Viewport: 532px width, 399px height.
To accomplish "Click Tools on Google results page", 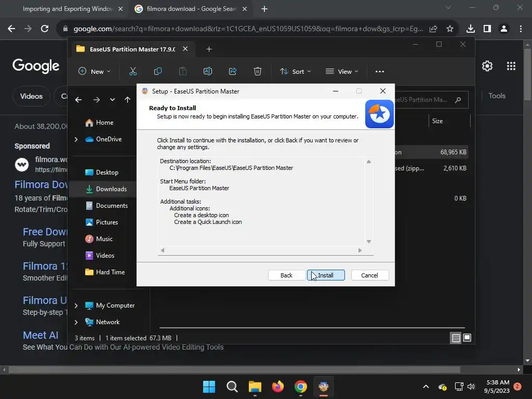I will pos(497,96).
